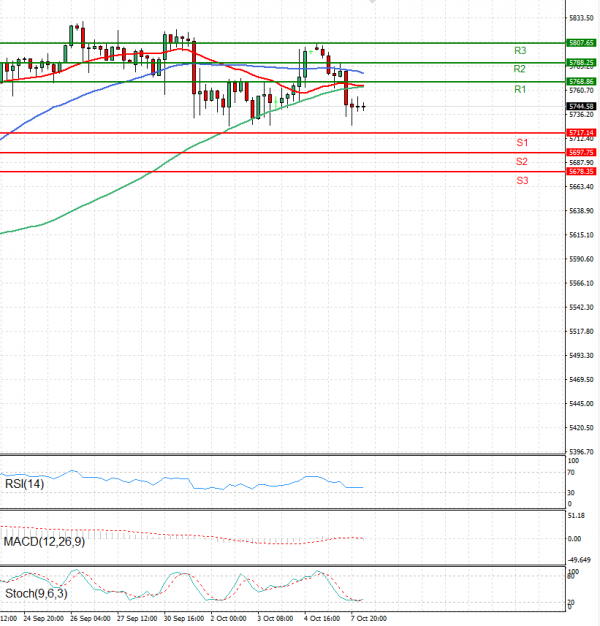600x626 pixels.
Task: Select the 5717.14 support price tag
Action: 581,133
